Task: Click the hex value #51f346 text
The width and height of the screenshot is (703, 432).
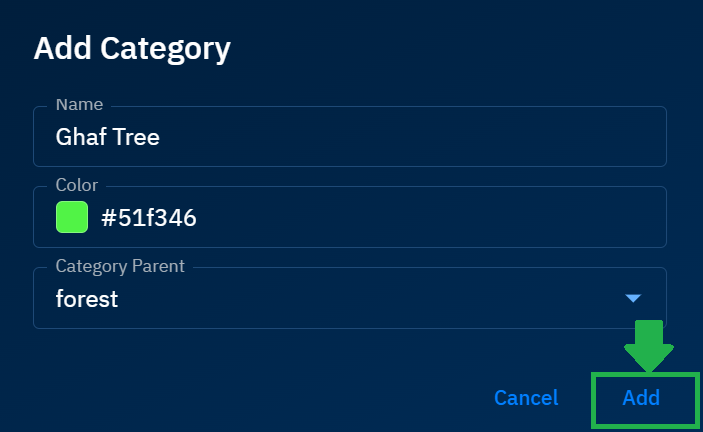Action: pyautogui.click(x=149, y=217)
